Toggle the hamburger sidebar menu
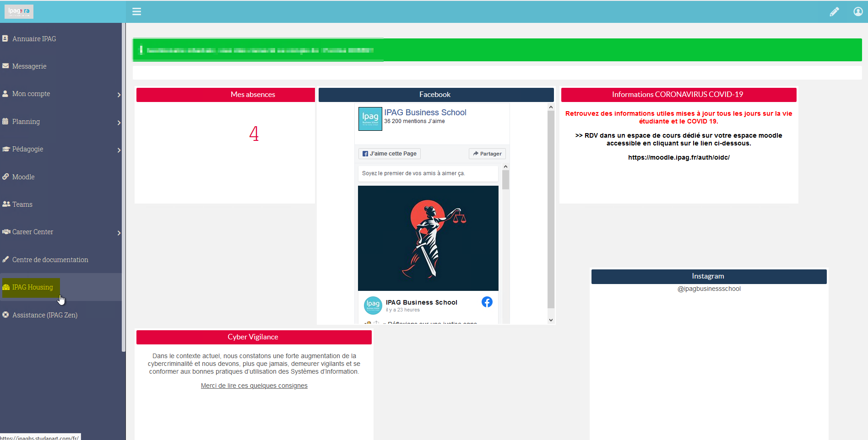 point(136,12)
